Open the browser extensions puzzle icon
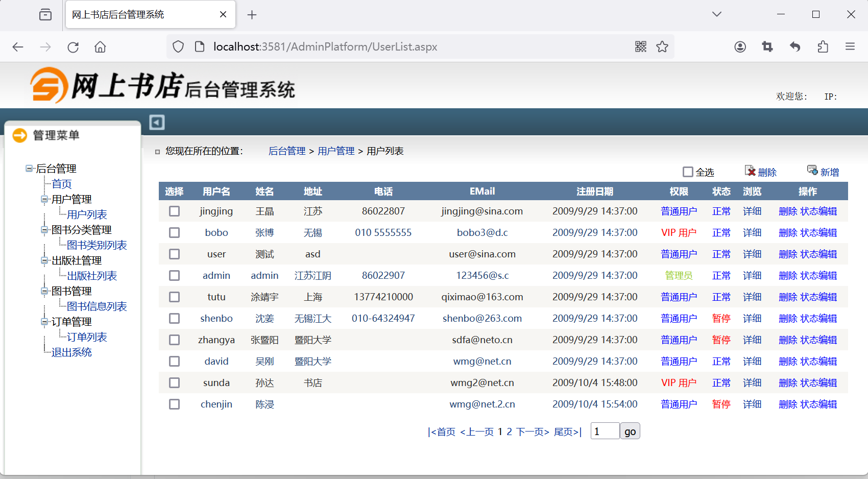Image resolution: width=868 pixels, height=479 pixels. (x=823, y=47)
